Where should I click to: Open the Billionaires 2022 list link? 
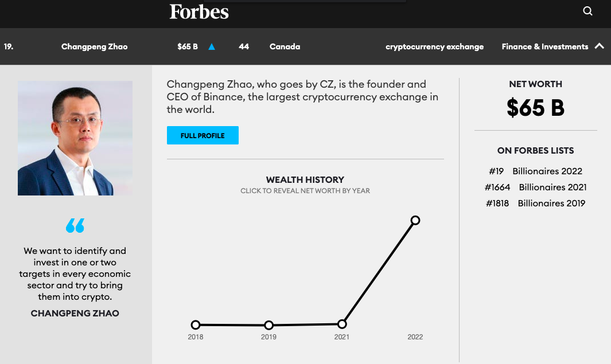(x=547, y=171)
